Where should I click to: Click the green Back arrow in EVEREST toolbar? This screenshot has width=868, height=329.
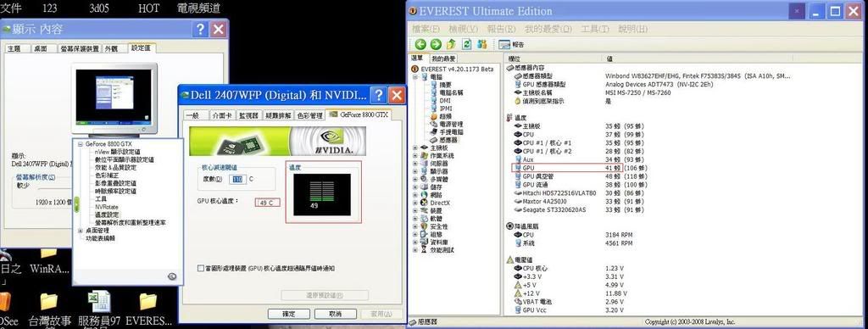pos(420,44)
